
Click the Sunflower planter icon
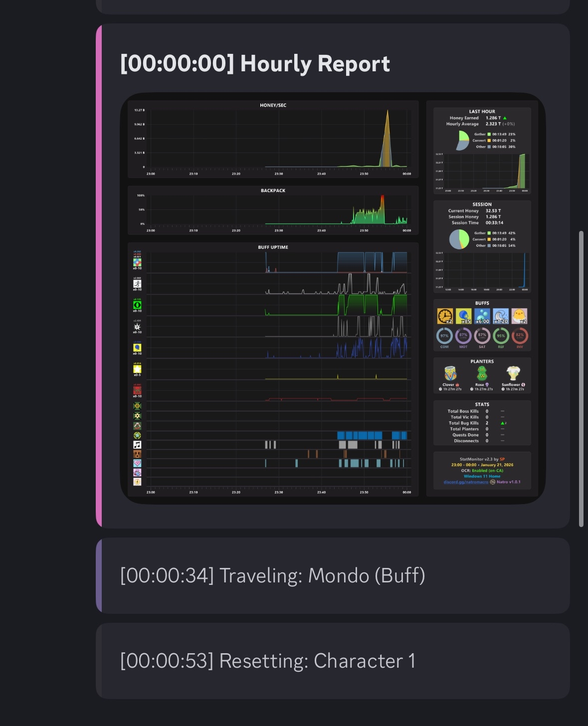coord(513,373)
